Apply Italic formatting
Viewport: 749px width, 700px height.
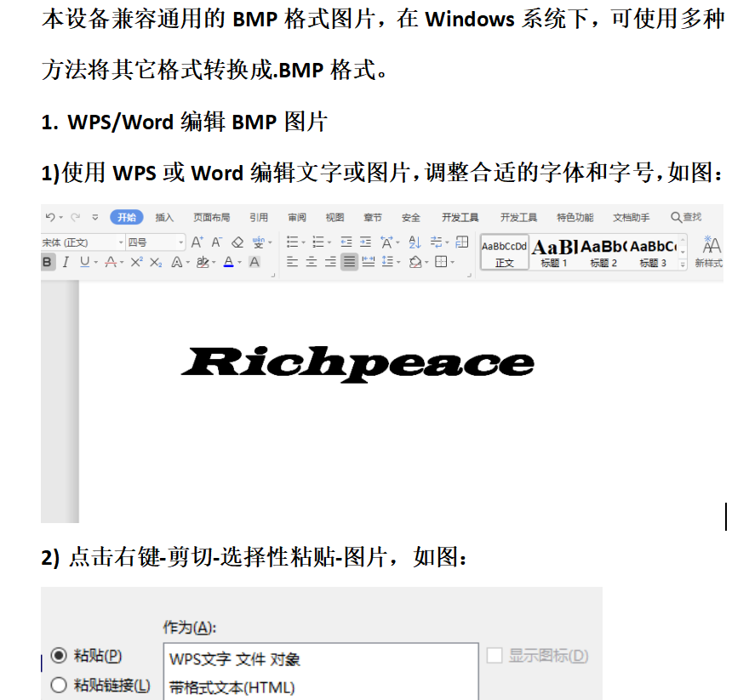tap(65, 263)
